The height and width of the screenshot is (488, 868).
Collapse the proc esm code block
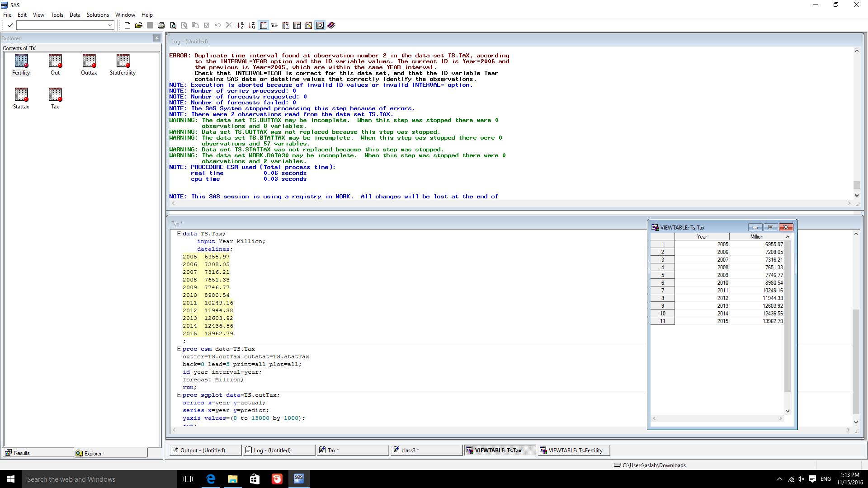[x=179, y=349]
